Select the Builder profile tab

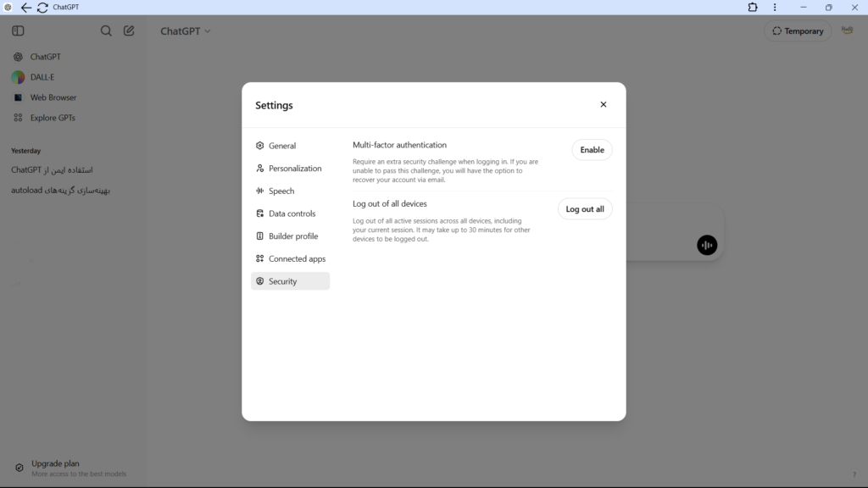point(290,236)
